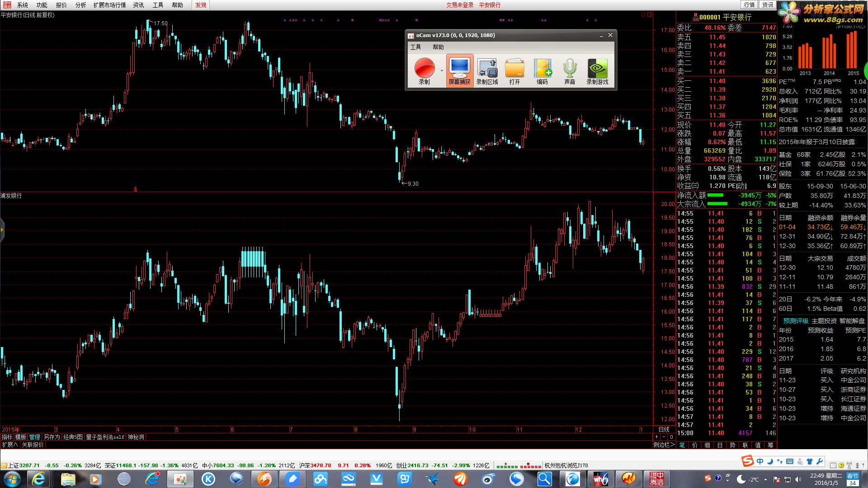Screen dimensions: 868x488
Task: Select the 管理 tab
Action: click(34, 437)
